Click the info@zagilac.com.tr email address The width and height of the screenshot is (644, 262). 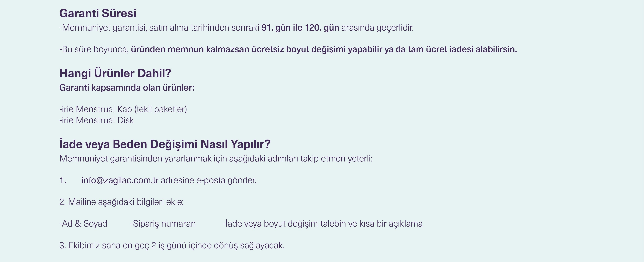[120, 180]
